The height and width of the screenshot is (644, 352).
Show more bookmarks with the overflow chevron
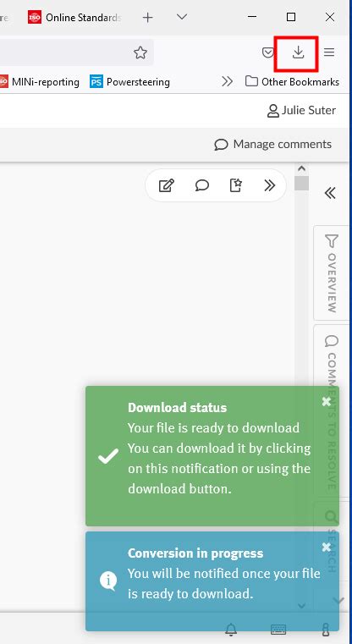pos(227,82)
